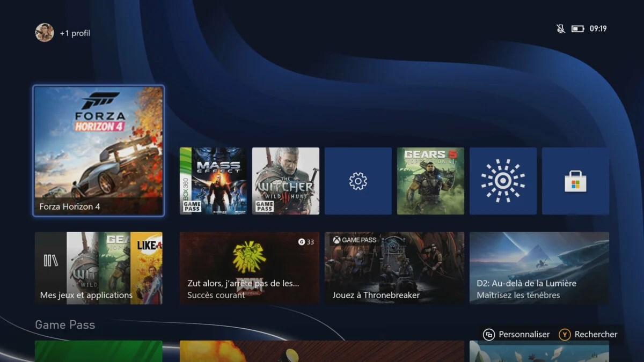Launch the Forza Horizon 4 tile
This screenshot has width=644, height=362.
(99, 151)
